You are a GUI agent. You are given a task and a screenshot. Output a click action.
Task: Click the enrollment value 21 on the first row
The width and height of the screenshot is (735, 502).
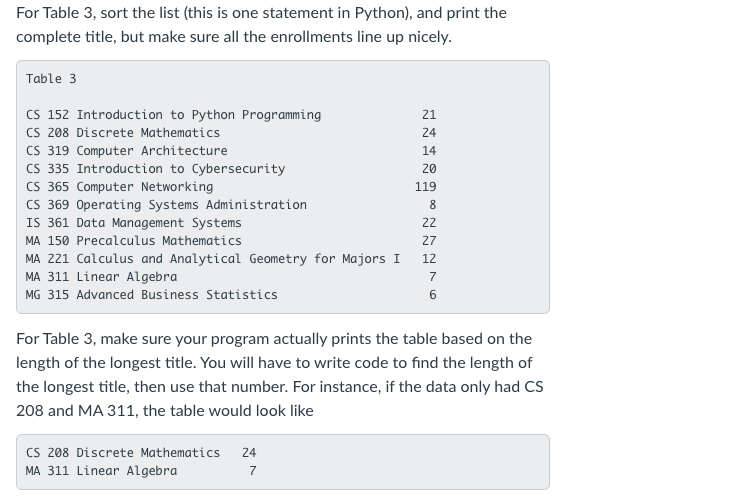pyautogui.click(x=429, y=115)
